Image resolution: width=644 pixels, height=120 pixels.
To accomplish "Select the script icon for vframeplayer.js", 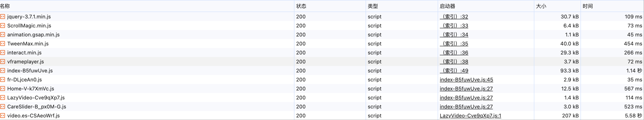I will tap(3, 62).
